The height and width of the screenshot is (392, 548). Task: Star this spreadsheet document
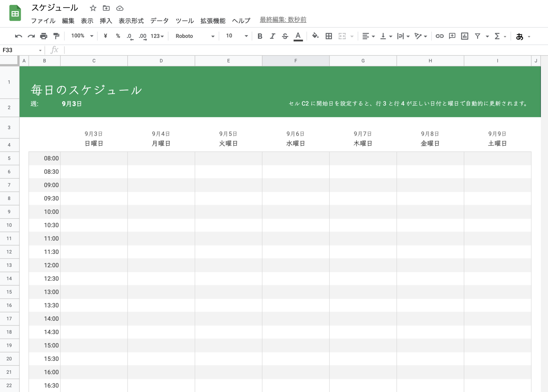(93, 8)
